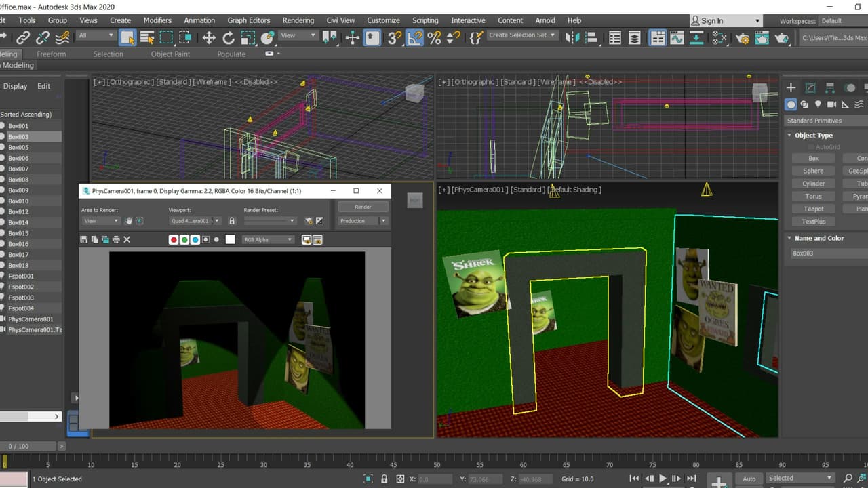Open Create panel plus icon
Screen dimensions: 868x488
pyautogui.click(x=791, y=87)
